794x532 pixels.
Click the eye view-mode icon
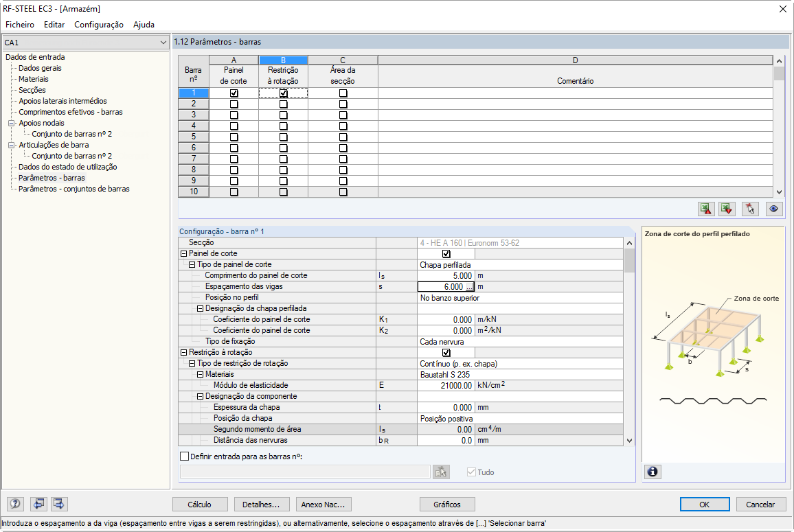774,209
